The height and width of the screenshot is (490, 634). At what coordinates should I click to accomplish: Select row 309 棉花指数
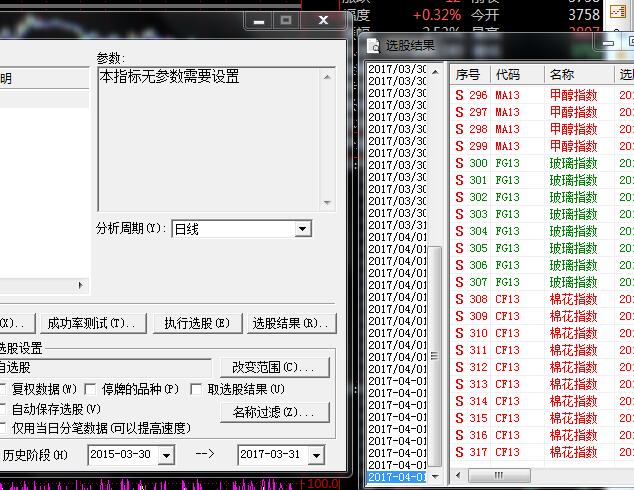(542, 316)
